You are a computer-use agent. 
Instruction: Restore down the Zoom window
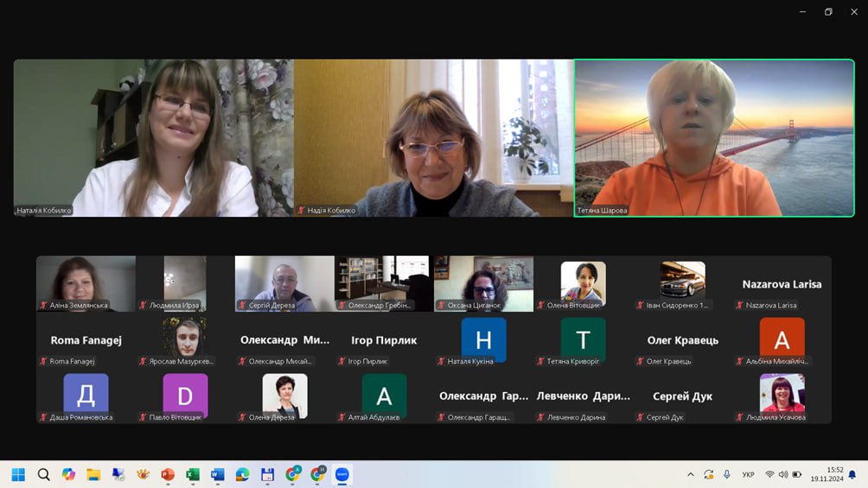828,11
